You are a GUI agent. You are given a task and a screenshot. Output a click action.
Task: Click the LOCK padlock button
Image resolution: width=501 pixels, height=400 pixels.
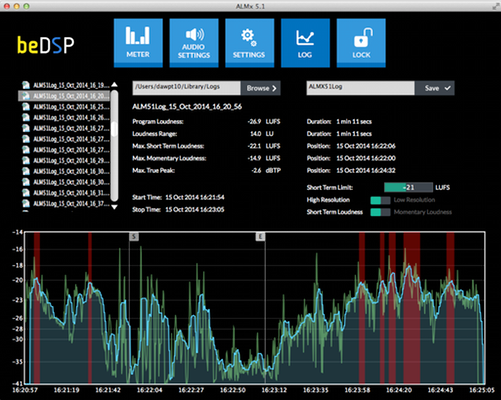pyautogui.click(x=361, y=43)
